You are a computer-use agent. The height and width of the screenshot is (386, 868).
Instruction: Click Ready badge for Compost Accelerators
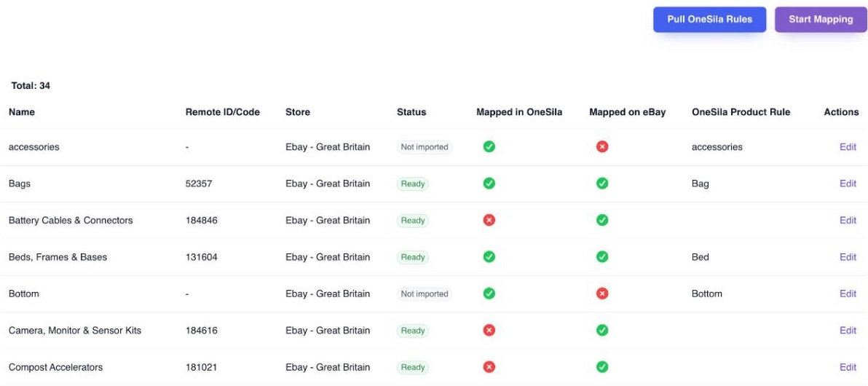pyautogui.click(x=412, y=367)
